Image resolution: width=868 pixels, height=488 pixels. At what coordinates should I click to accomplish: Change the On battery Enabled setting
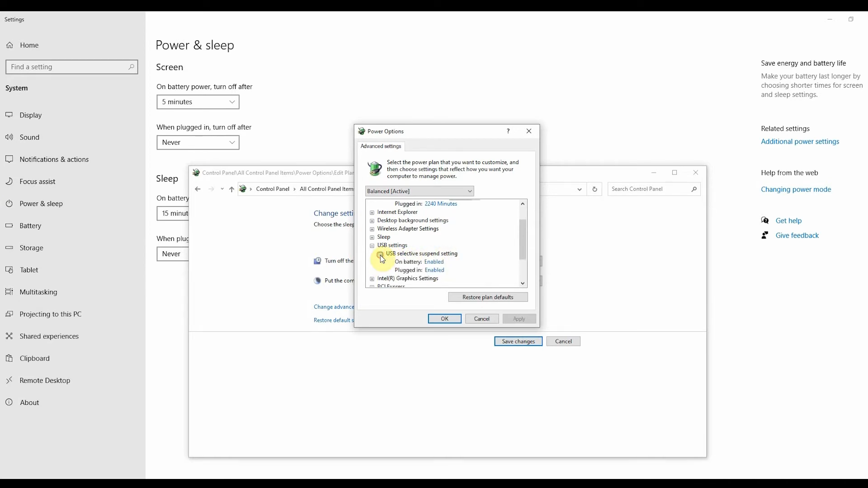433,262
